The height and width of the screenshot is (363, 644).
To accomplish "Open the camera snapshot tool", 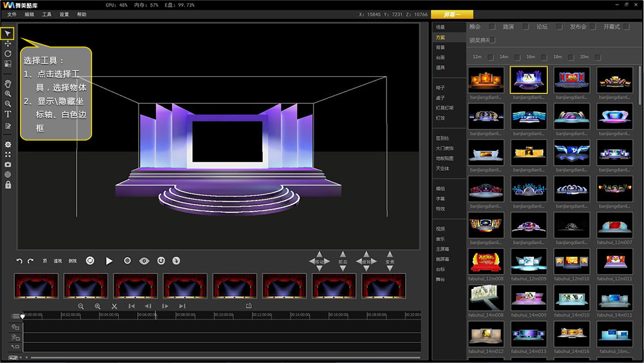I will point(8,164).
